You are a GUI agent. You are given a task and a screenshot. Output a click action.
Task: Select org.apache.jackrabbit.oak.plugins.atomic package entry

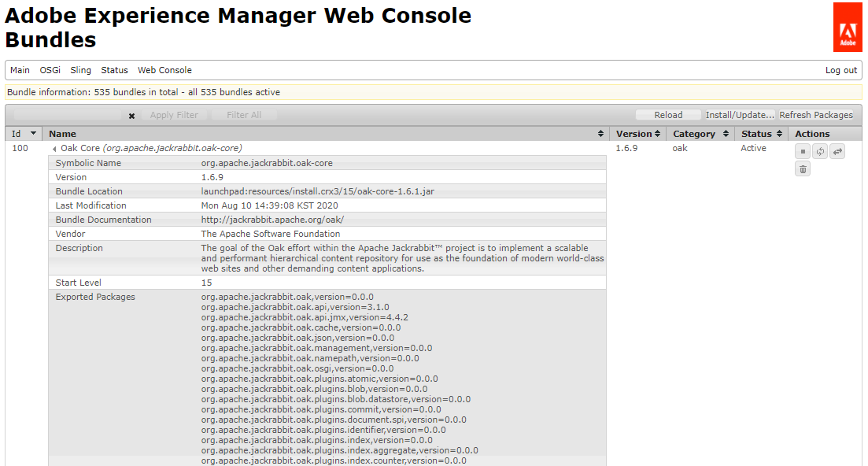[x=319, y=379]
